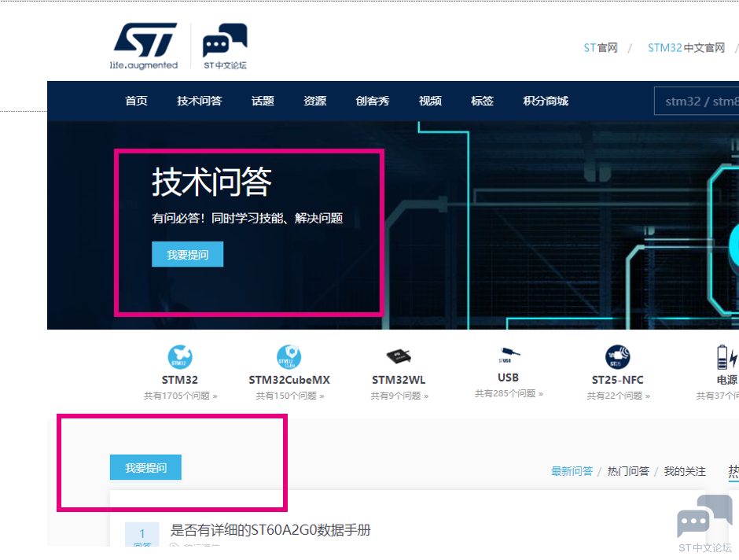Open STM32CubeMX category title link

click(x=289, y=380)
